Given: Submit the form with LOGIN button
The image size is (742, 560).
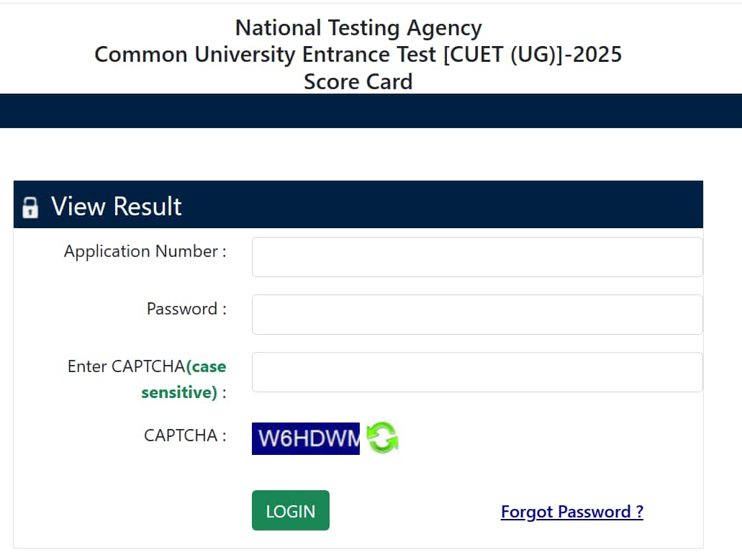Looking at the screenshot, I should [x=291, y=510].
